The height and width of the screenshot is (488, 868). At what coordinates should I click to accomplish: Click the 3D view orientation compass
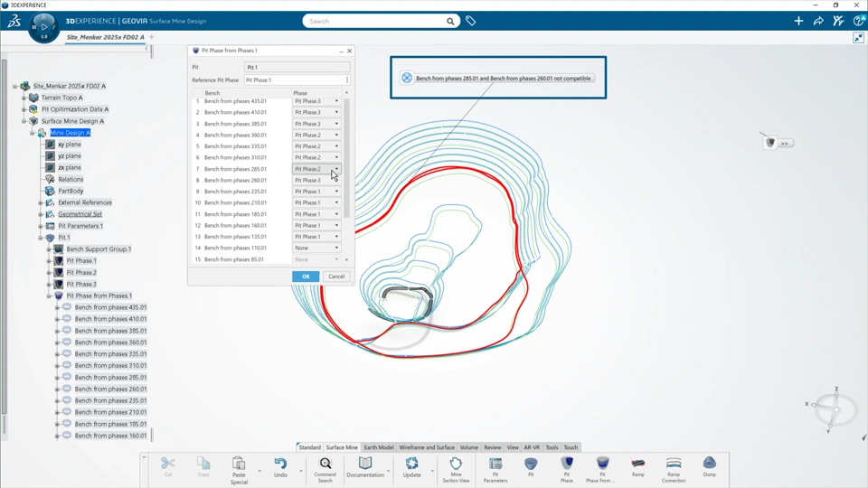click(835, 410)
